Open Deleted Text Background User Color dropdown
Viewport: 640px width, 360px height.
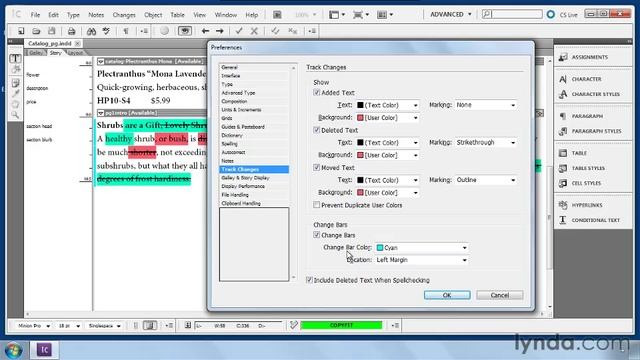tap(388, 155)
